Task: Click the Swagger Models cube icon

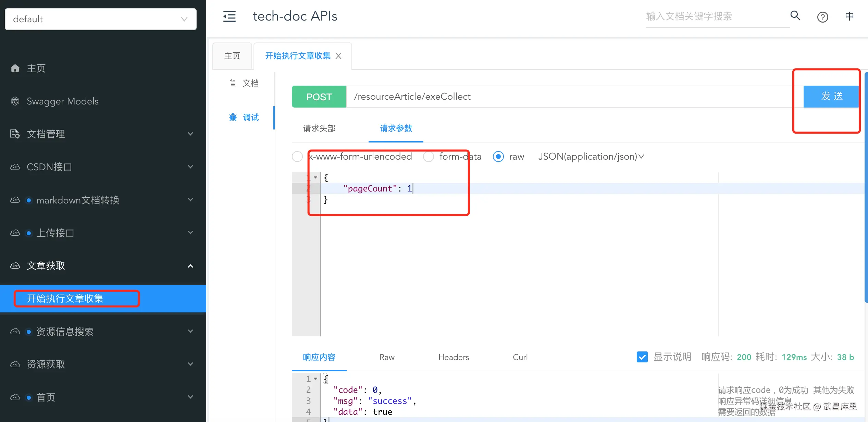Action: click(x=15, y=101)
